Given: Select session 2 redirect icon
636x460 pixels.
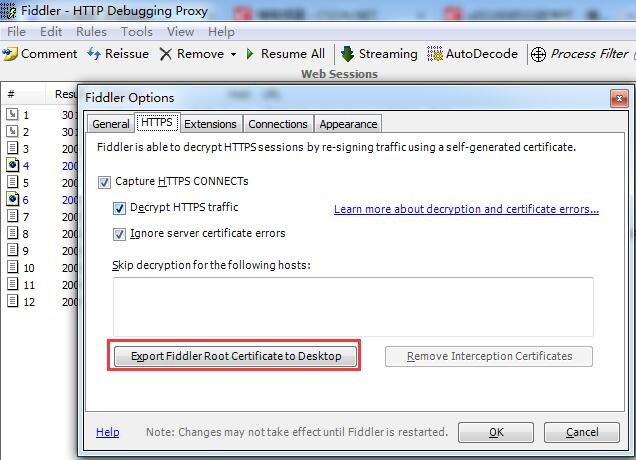Looking at the screenshot, I should click(x=13, y=131).
